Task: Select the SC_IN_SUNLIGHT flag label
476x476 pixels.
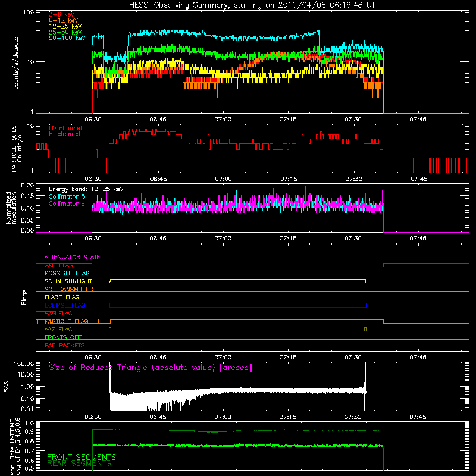Action: click(68, 281)
